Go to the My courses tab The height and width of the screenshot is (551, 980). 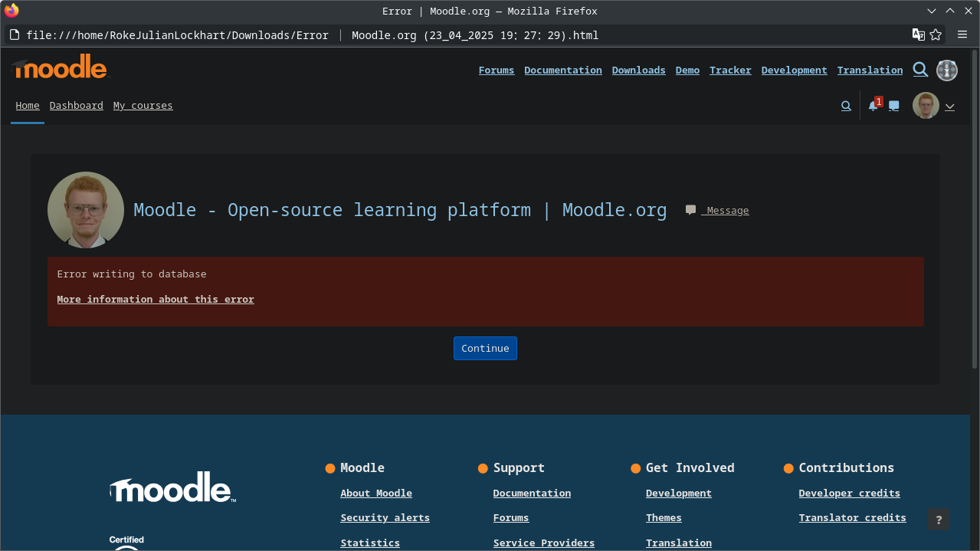[x=143, y=106]
